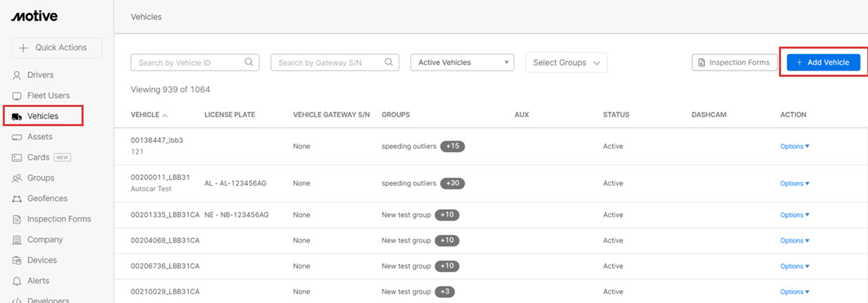Click vehicle ID 00200011_LBB31
868x303 pixels.
(160, 177)
